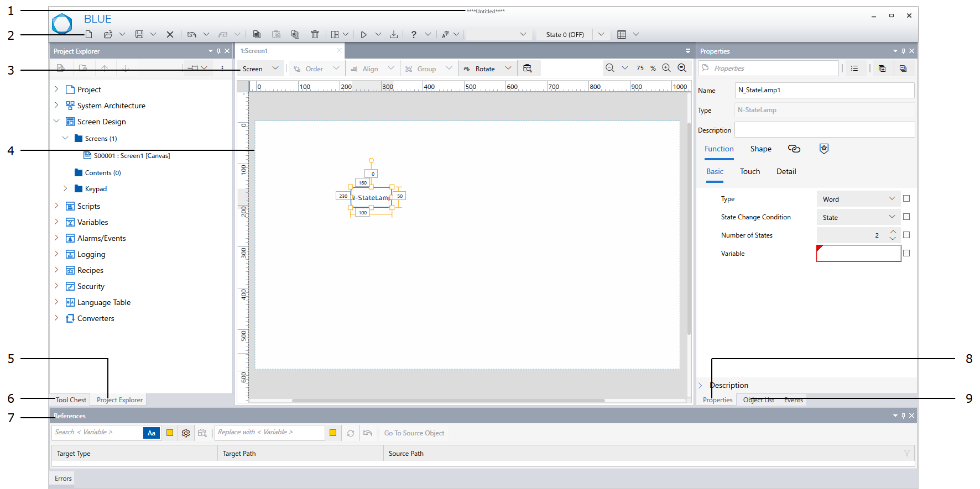Image resolution: width=980 pixels, height=489 pixels.
Task: Click the gear settings icon in References
Action: tap(186, 433)
